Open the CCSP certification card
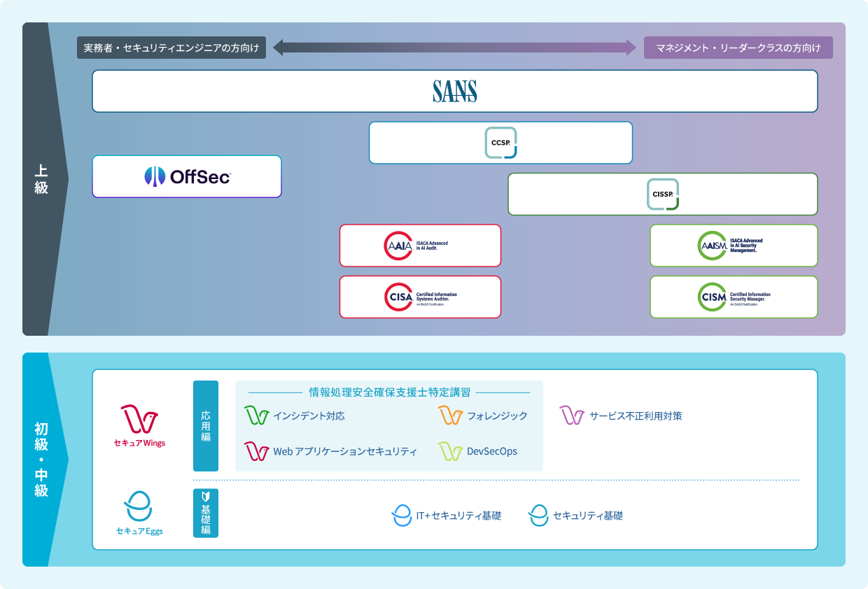This screenshot has height=589, width=868. click(x=500, y=143)
